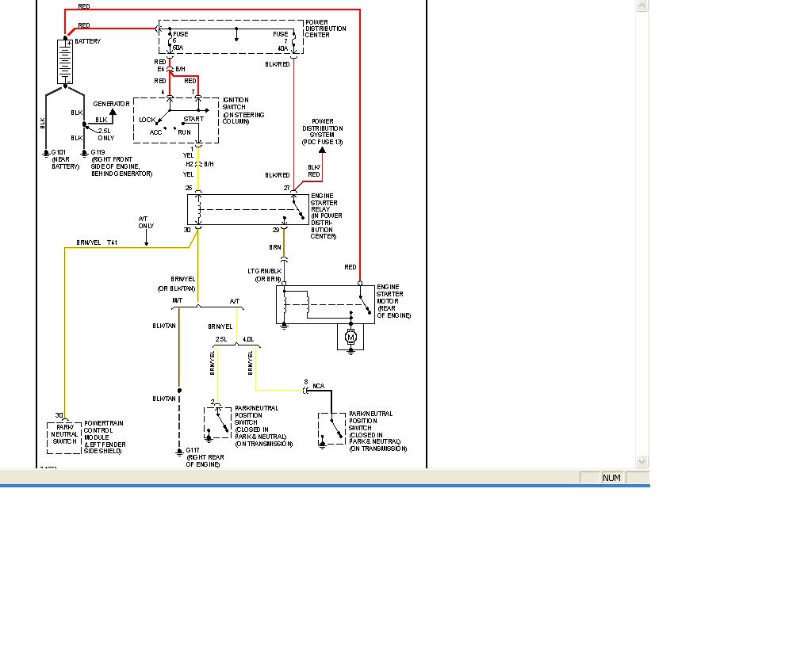Image resolution: width=812 pixels, height=668 pixels.
Task: Click the NCA connector label
Action: tap(318, 386)
